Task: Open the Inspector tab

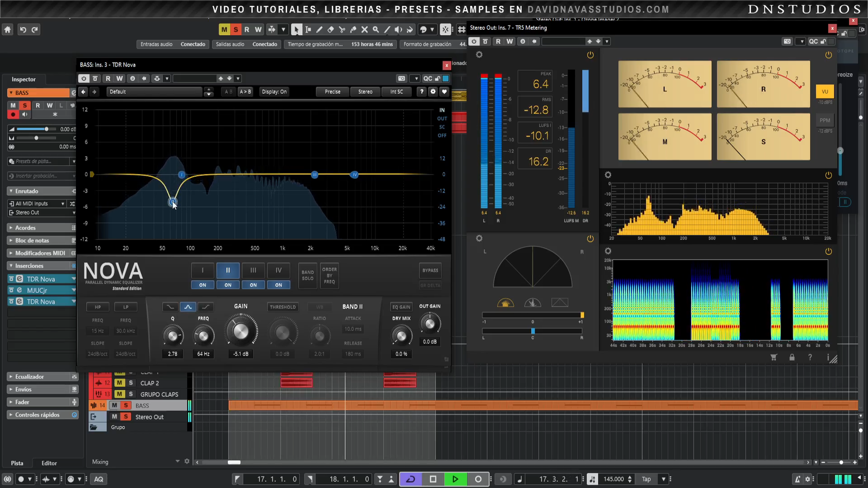Action: pyautogui.click(x=24, y=79)
